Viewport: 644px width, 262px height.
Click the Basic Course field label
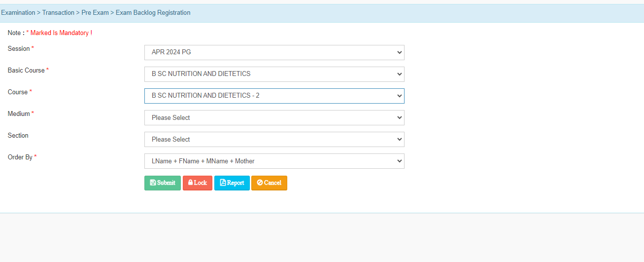click(x=26, y=71)
